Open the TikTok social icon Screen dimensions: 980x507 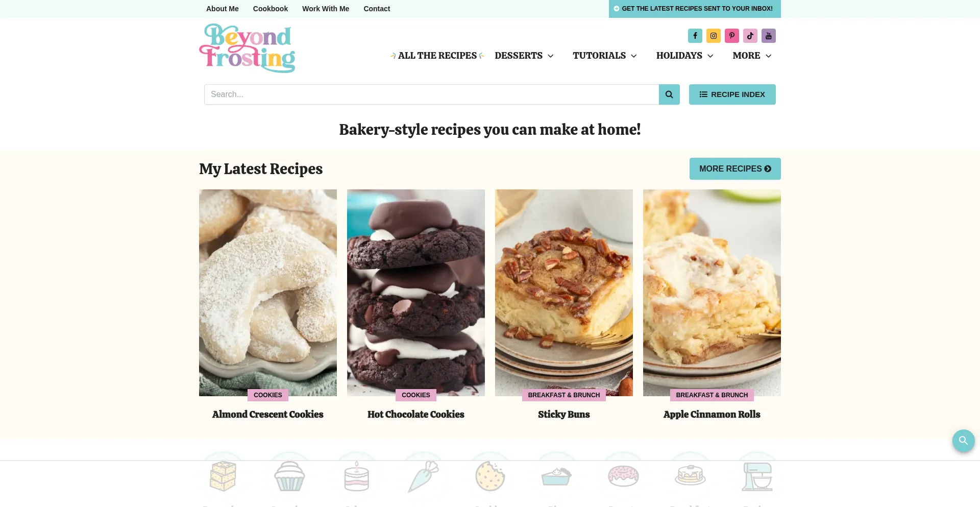[x=750, y=36]
